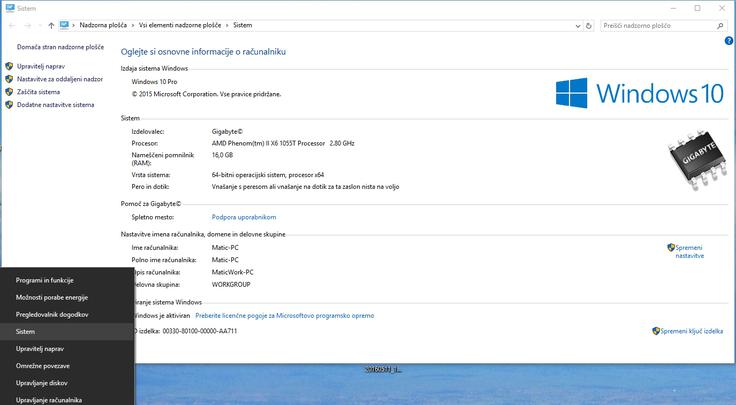Expand chevron after Vsi elementi nadzorne plošče
Viewport: 736px width, 405px height.
tap(227, 25)
